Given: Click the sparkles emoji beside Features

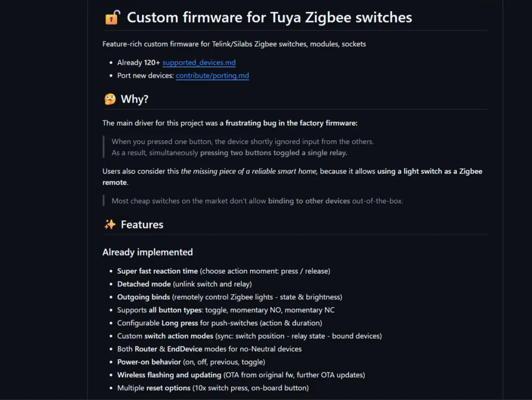Looking at the screenshot, I should pos(110,224).
